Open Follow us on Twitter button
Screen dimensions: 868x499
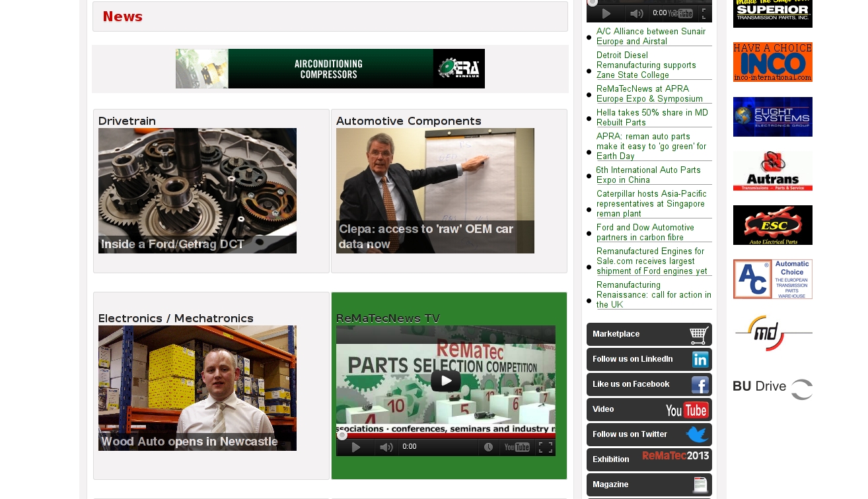point(649,435)
